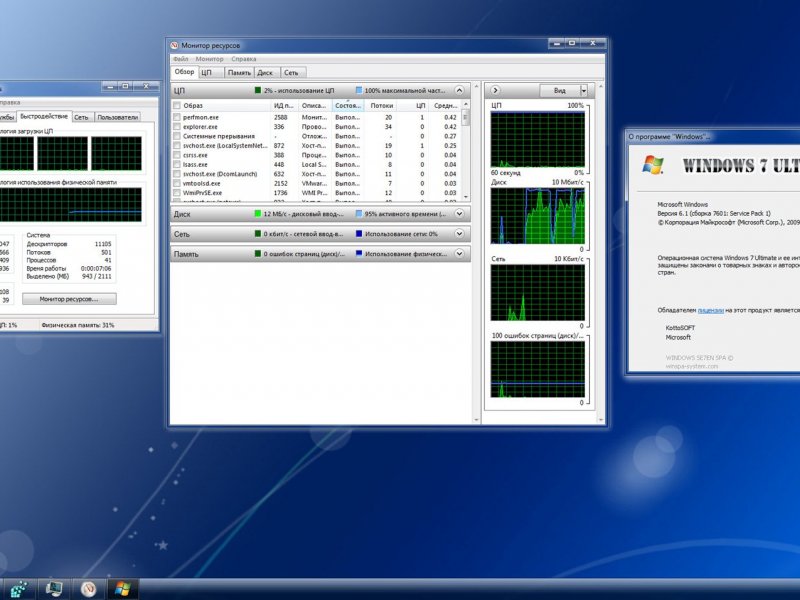Click the Диск activity graph
Screen dimensions: 800x600
(538, 216)
